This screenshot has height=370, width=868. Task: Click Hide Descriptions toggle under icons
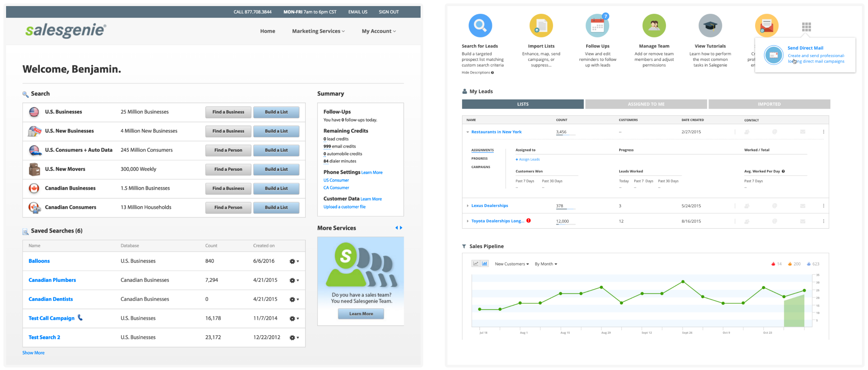(x=477, y=73)
